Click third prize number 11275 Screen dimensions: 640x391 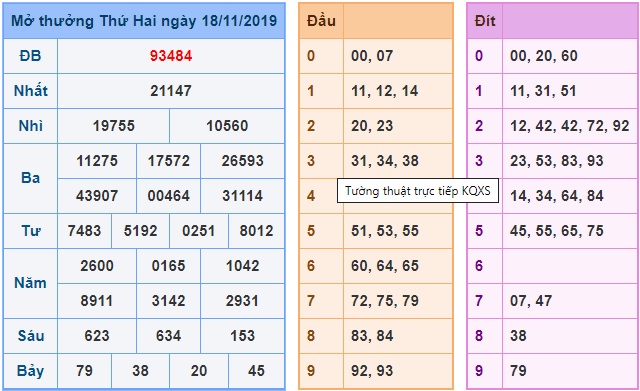[x=97, y=161]
